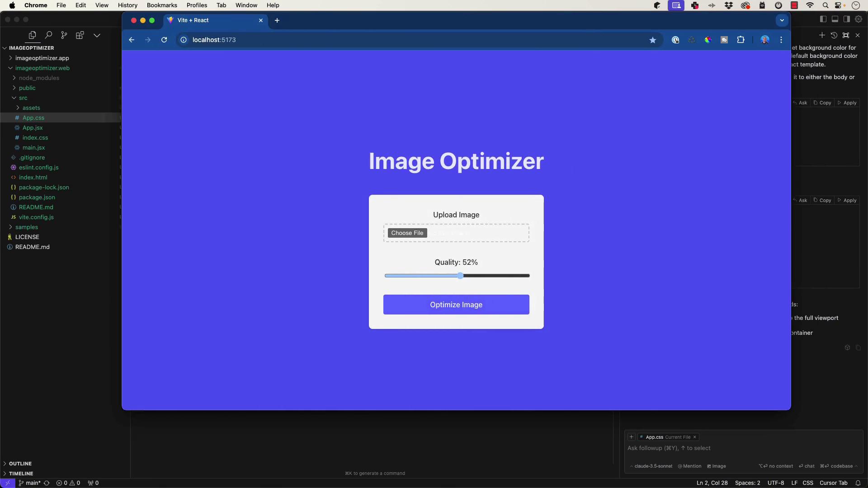Viewport: 868px width, 488px height.
Task: Open the Explorer files icon in sidebar
Action: [x=32, y=35]
